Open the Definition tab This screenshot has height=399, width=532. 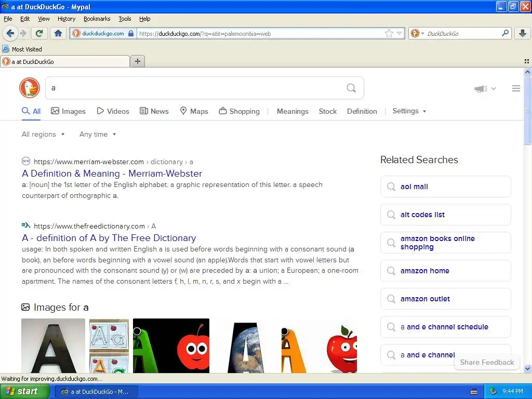(x=362, y=111)
